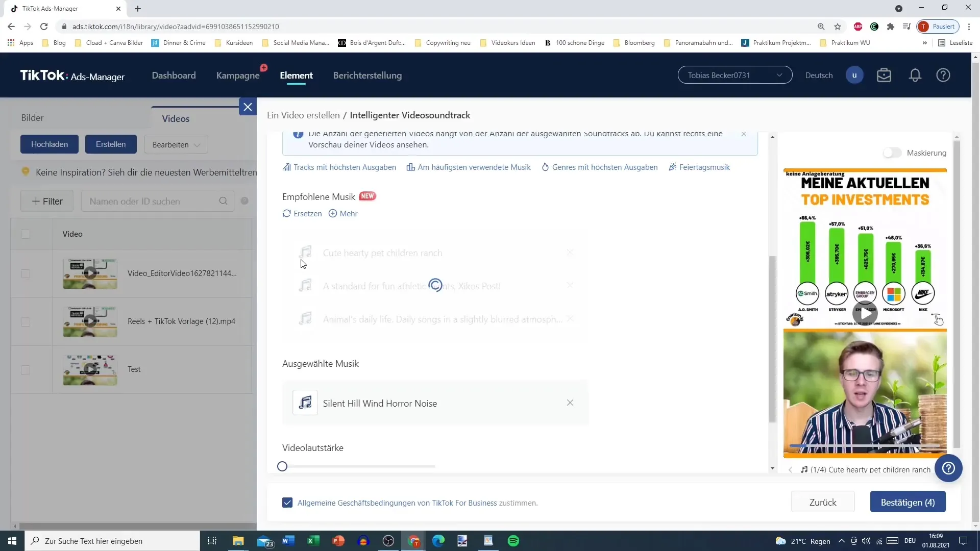The image size is (980, 551).
Task: Click the browser zoom magnifier icon
Action: pyautogui.click(x=821, y=27)
